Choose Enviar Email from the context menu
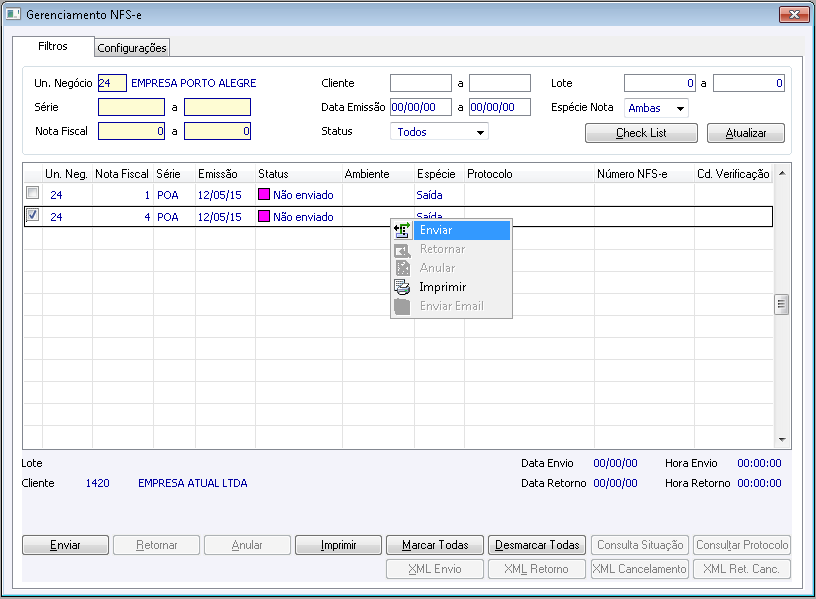The image size is (816, 599). pyautogui.click(x=451, y=306)
